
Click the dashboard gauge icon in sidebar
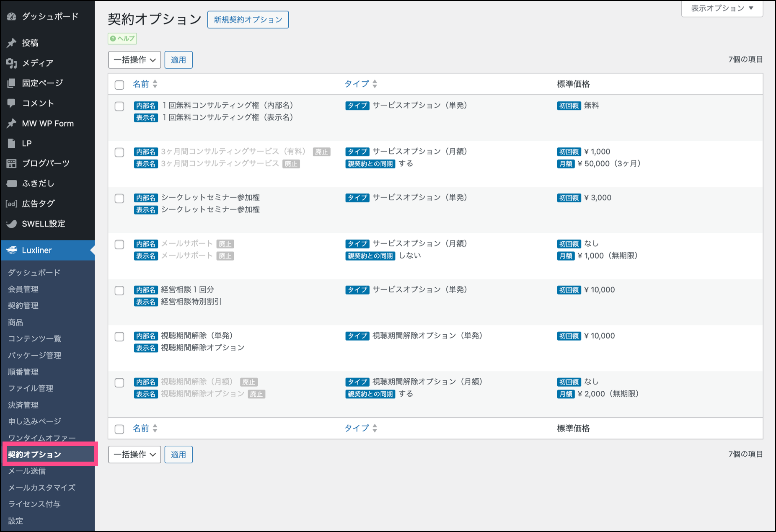[x=12, y=17]
